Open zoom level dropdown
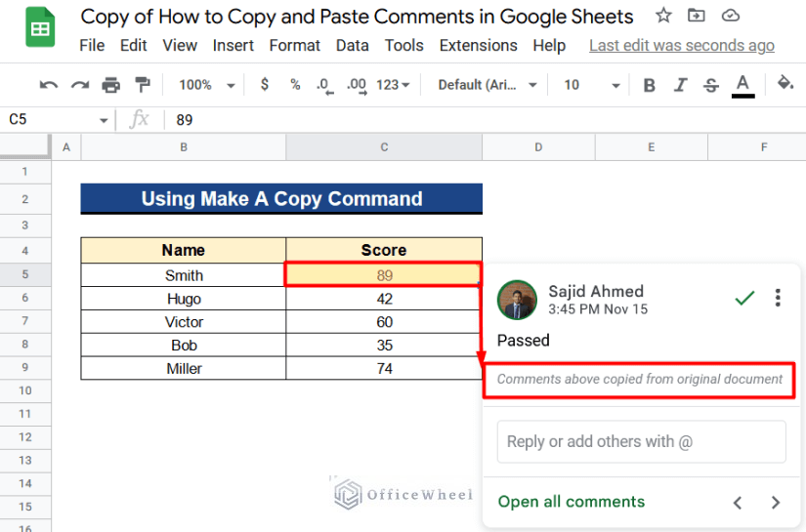 207,85
